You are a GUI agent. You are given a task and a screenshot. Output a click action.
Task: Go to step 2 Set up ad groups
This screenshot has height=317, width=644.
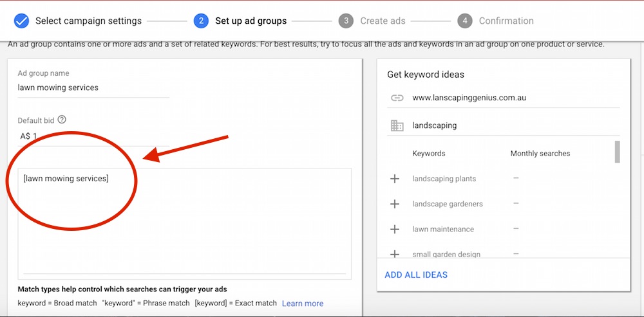tap(240, 21)
